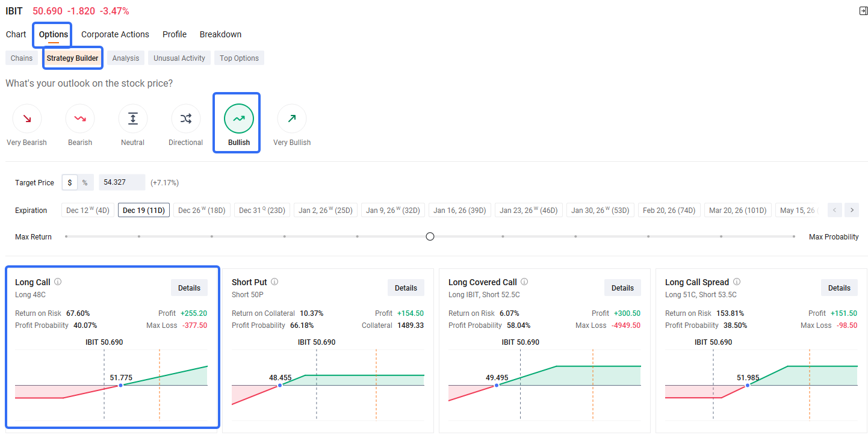Open Details for the Long Call strategy
Image resolution: width=868 pixels, height=438 pixels.
[x=189, y=288]
